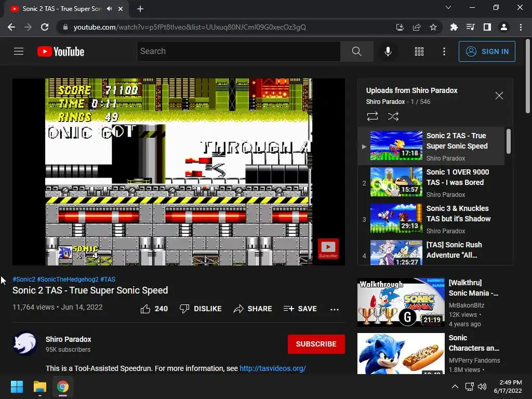The width and height of the screenshot is (532, 399).
Task: Play Sonic 2 TAS playlist thumbnail
Action: pyautogui.click(x=396, y=145)
